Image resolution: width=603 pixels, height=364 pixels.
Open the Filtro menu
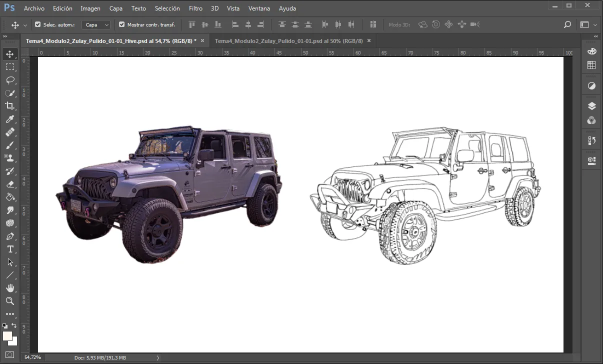pyautogui.click(x=196, y=8)
